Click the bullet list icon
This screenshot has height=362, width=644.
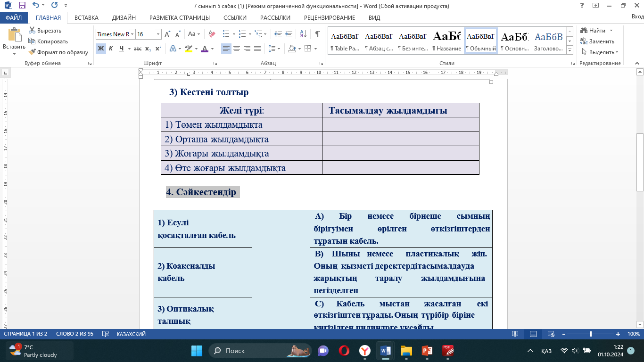(x=226, y=34)
